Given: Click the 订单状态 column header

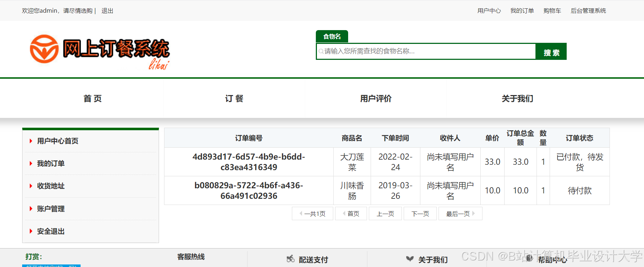Looking at the screenshot, I should (x=579, y=138).
